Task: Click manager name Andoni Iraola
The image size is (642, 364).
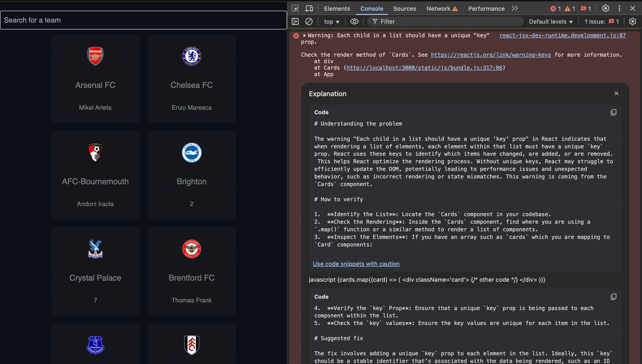Action: pyautogui.click(x=95, y=204)
